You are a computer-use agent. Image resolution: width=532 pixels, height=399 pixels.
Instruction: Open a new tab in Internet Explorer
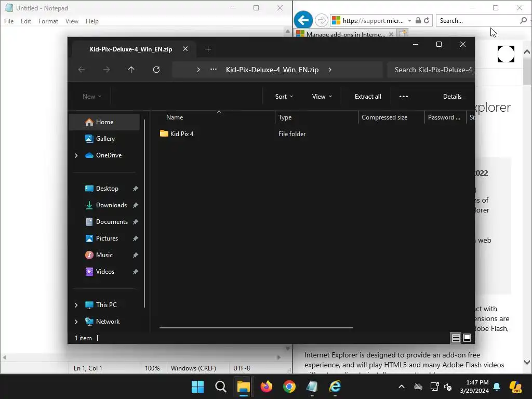pos(403,34)
